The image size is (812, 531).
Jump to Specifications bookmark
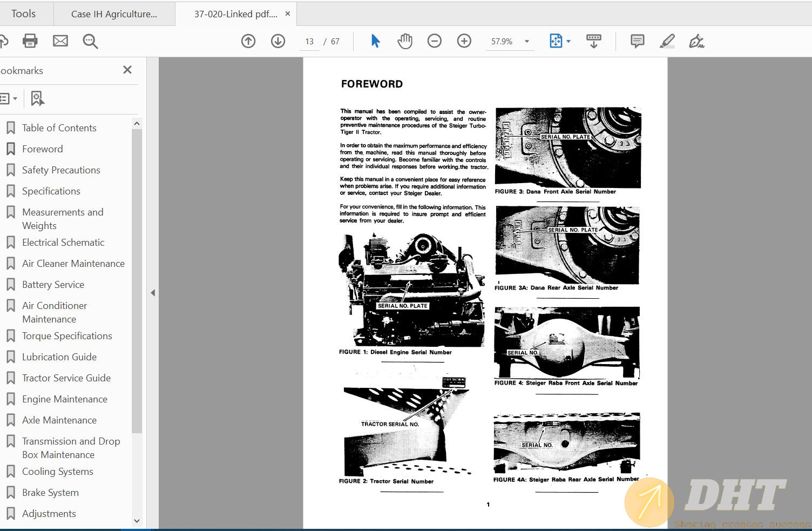coord(51,191)
